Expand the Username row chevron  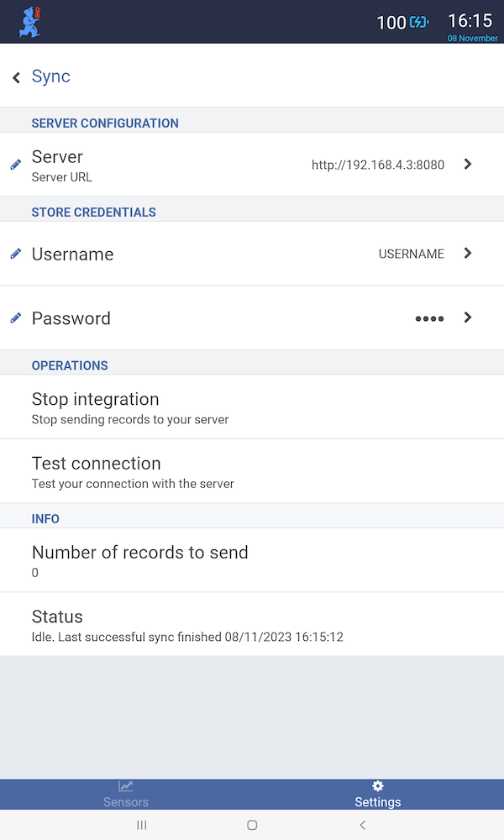point(468,253)
